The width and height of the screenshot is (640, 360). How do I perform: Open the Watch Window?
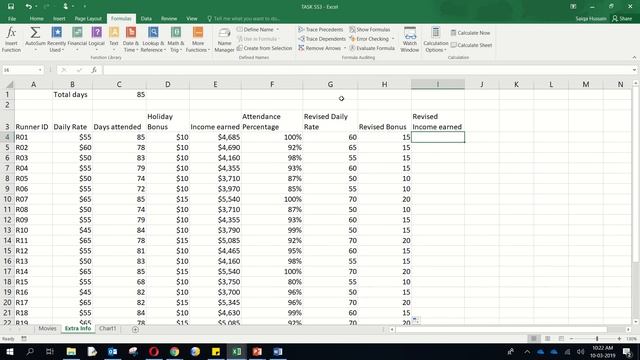[x=409, y=39]
